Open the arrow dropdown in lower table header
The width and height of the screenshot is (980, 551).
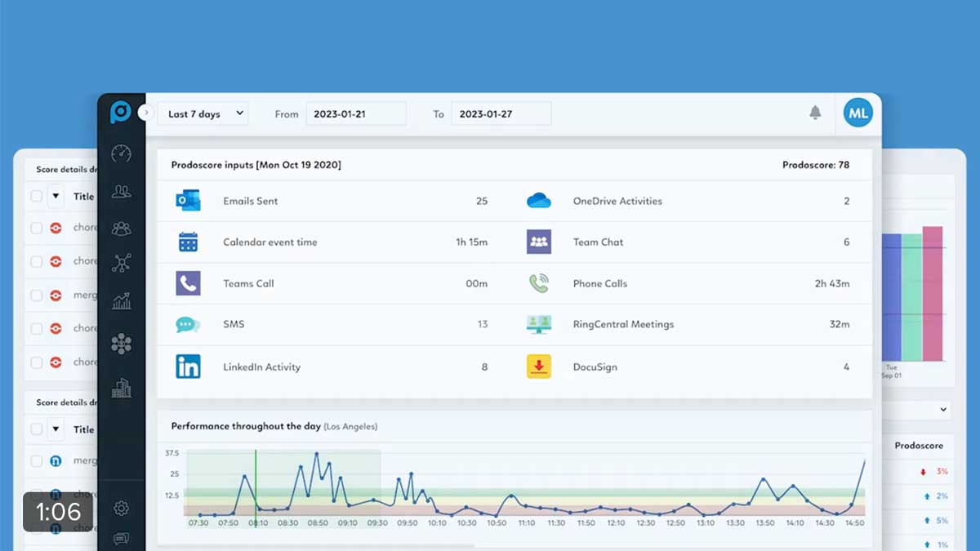pyautogui.click(x=56, y=429)
